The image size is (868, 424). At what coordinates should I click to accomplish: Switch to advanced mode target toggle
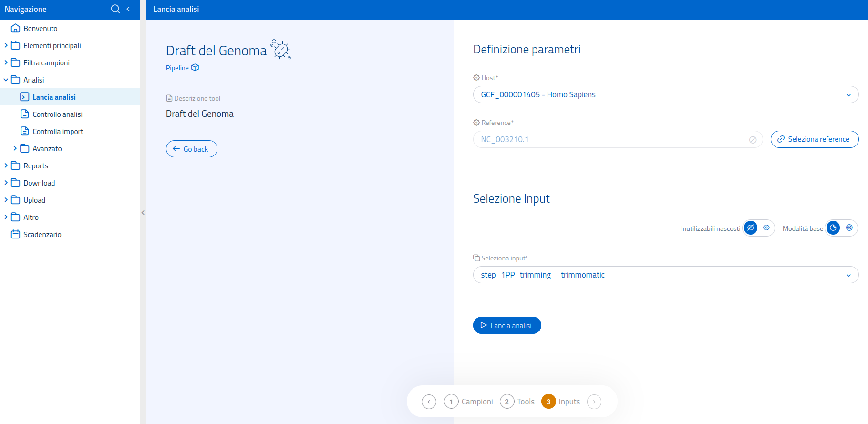[849, 228]
